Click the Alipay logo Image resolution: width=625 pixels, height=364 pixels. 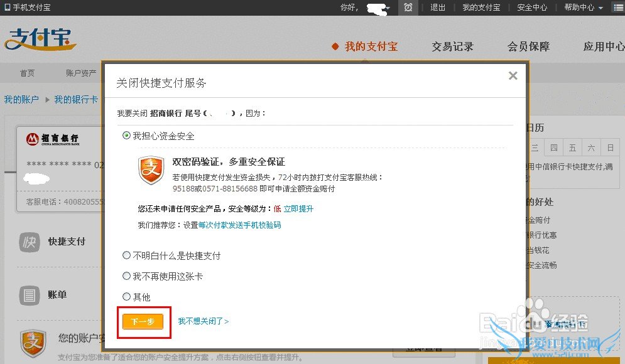40,39
